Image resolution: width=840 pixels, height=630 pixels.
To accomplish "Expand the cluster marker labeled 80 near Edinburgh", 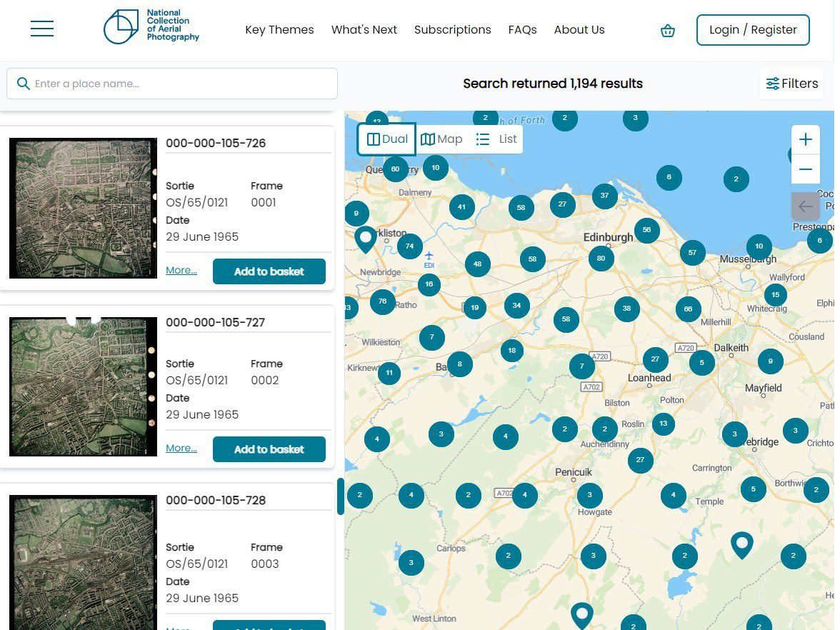I will 601,258.
